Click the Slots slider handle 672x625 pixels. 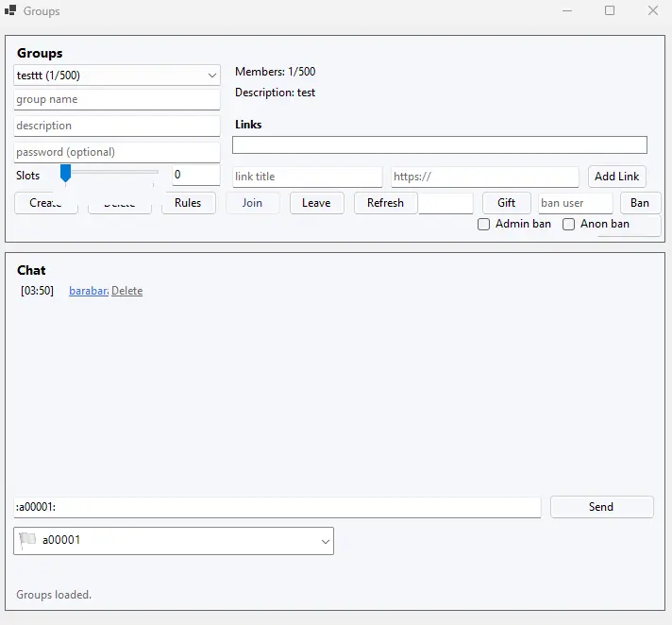click(65, 173)
